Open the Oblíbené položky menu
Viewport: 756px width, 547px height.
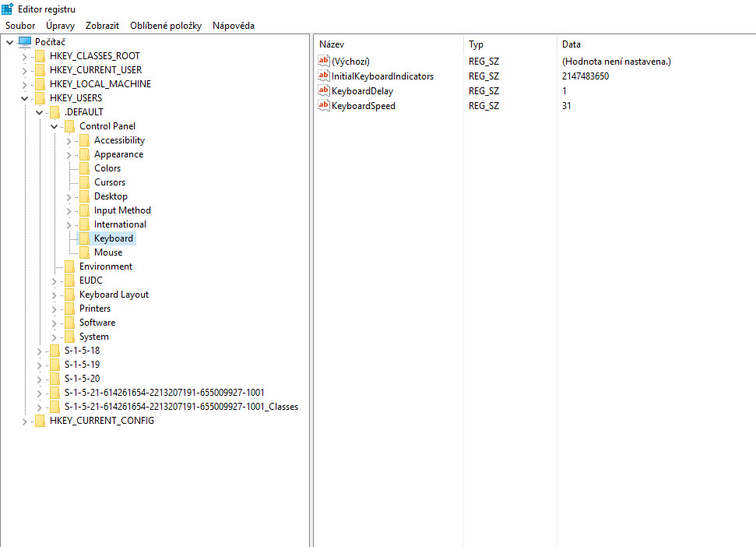[166, 26]
